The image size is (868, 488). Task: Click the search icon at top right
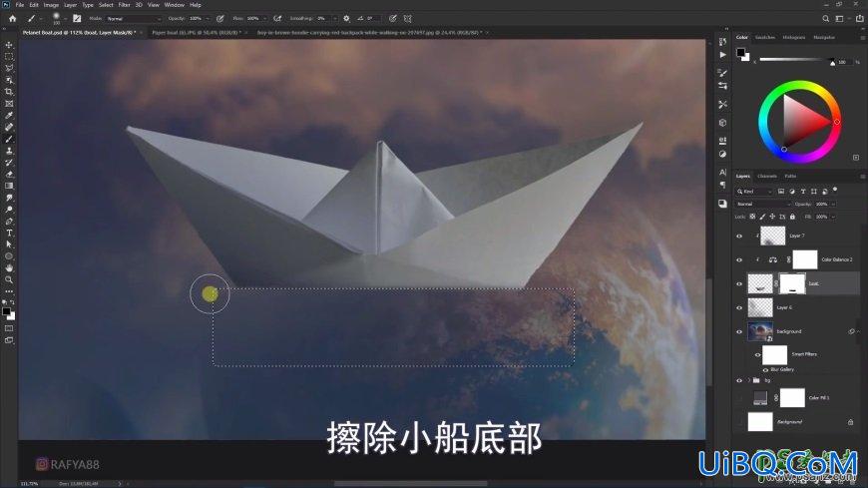pyautogui.click(x=825, y=18)
